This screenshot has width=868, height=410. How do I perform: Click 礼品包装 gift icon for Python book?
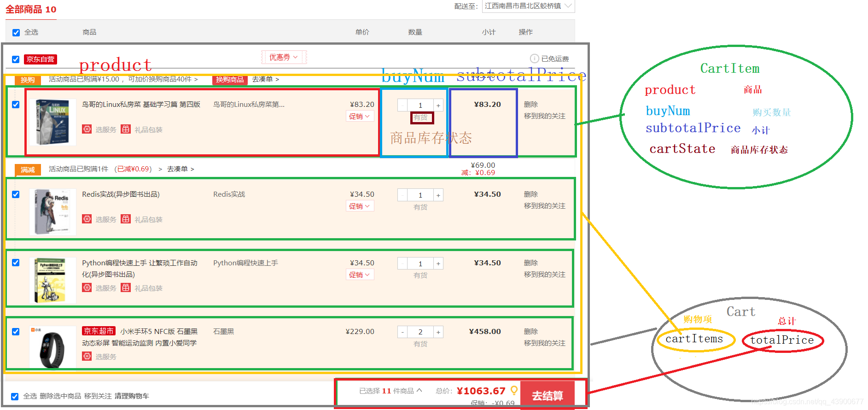click(126, 288)
